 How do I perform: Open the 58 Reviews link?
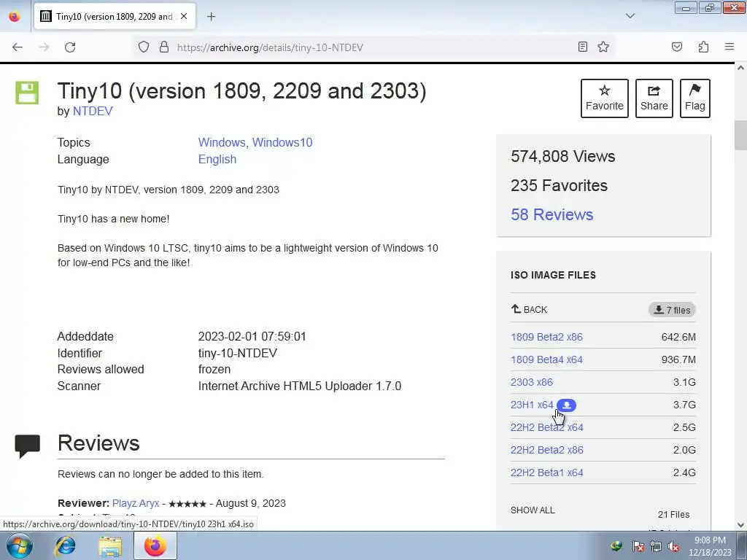tap(551, 214)
